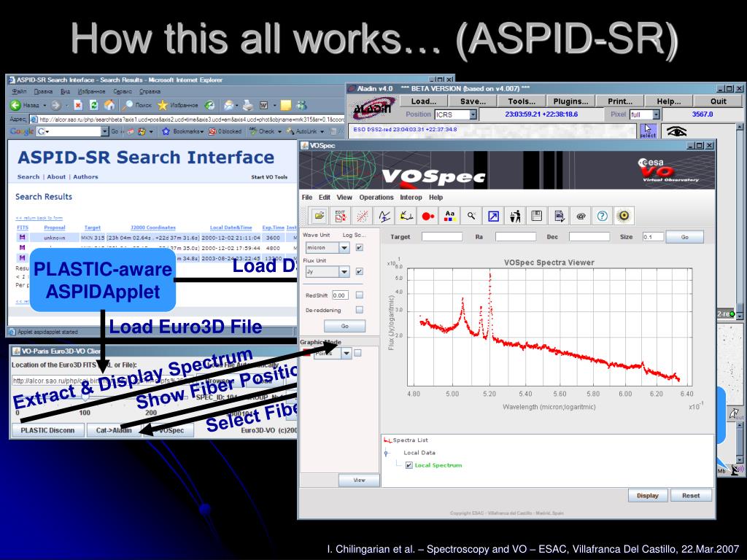
Task: Open Favorites star in Internet Explorer toolbar
Action: pyautogui.click(x=163, y=105)
